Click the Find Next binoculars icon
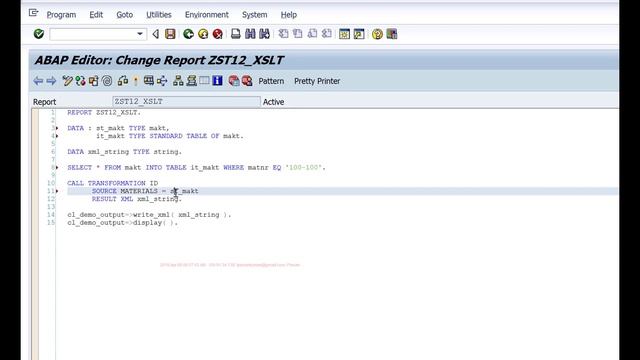Viewport: 640px width, 360px height. pyautogui.click(x=264, y=34)
